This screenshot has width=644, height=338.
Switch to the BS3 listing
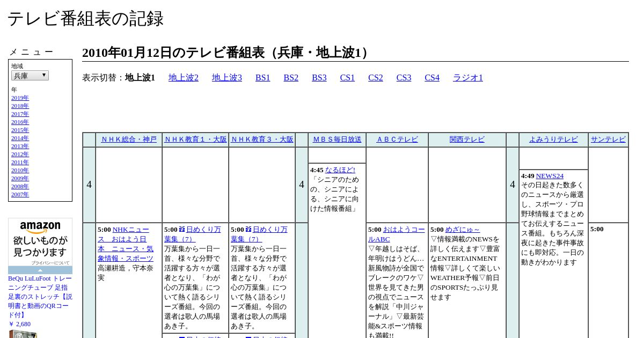click(x=319, y=78)
